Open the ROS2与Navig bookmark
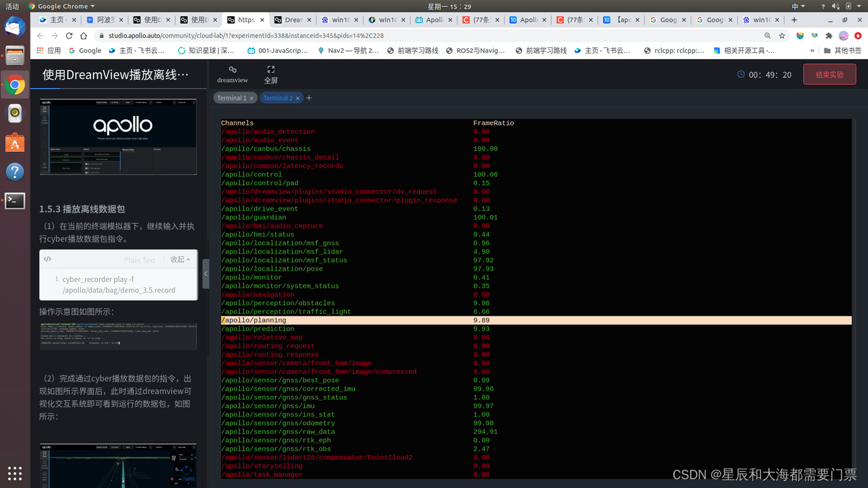 coord(475,50)
